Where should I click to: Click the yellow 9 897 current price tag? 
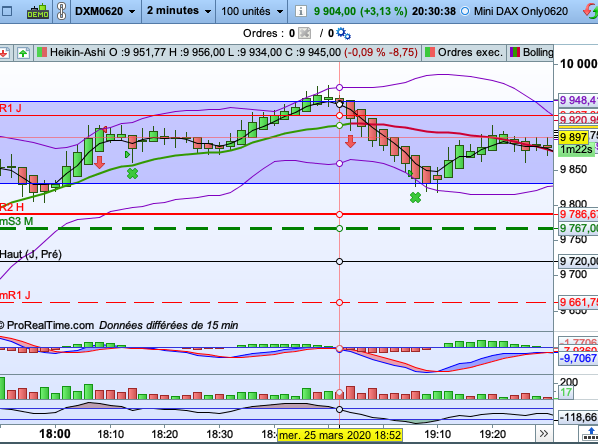(x=573, y=137)
